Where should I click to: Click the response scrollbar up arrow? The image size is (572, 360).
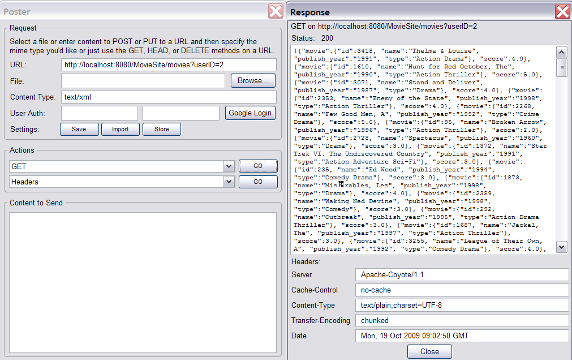tap(561, 53)
